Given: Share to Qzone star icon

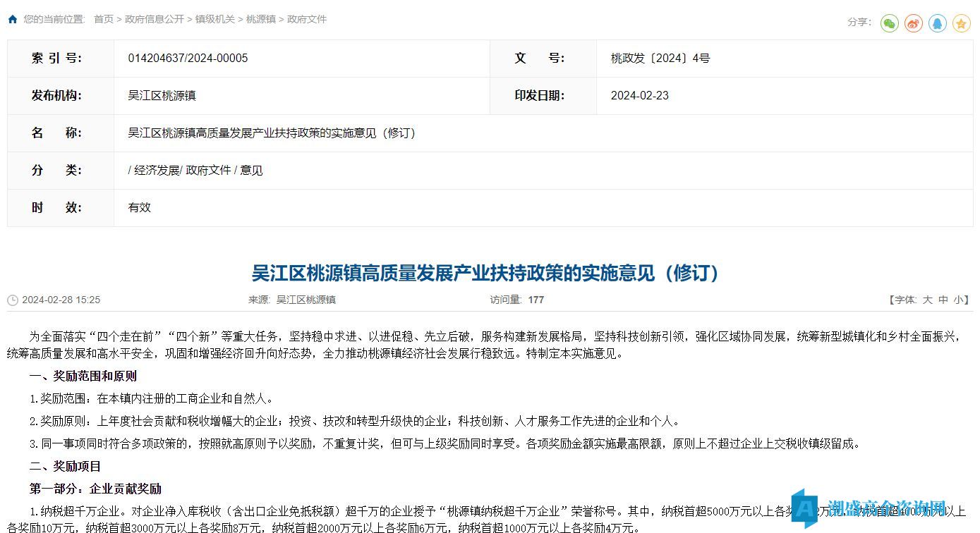Looking at the screenshot, I should (962, 23).
